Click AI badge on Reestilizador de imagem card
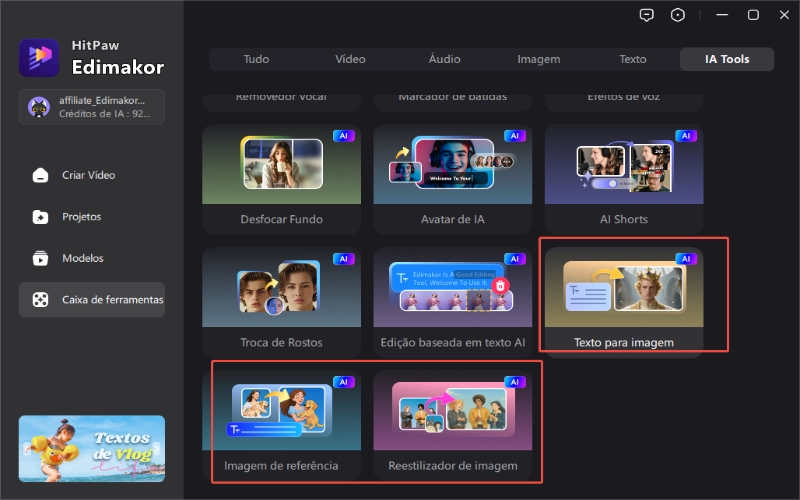 tap(515, 382)
